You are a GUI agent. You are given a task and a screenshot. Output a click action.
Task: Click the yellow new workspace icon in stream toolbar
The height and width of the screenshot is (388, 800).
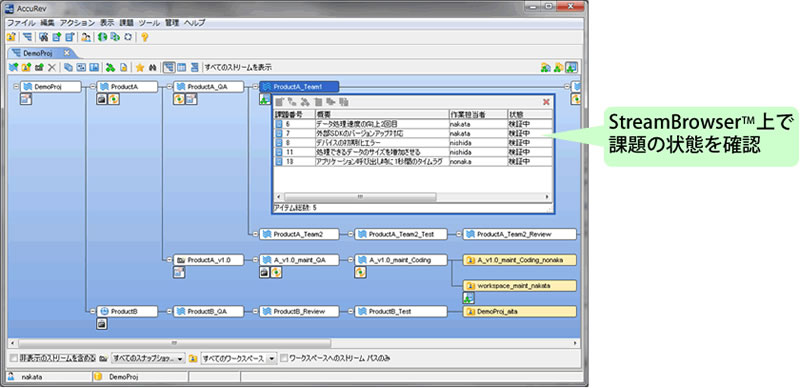(27, 67)
